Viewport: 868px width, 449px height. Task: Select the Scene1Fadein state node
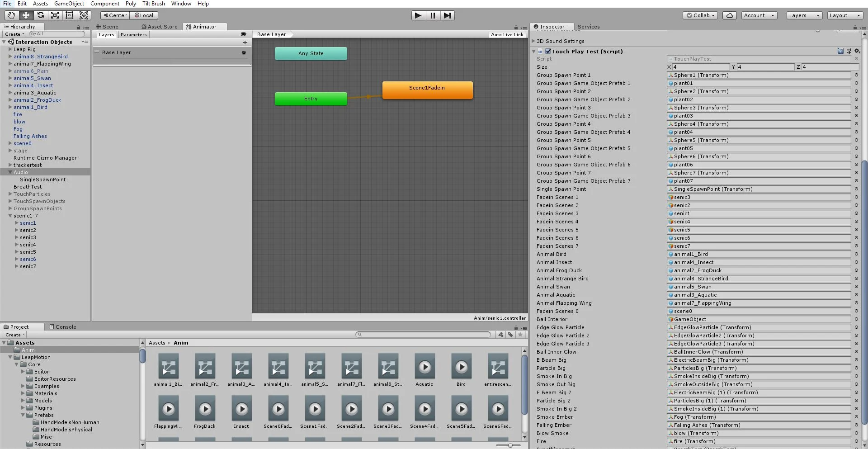(x=428, y=90)
